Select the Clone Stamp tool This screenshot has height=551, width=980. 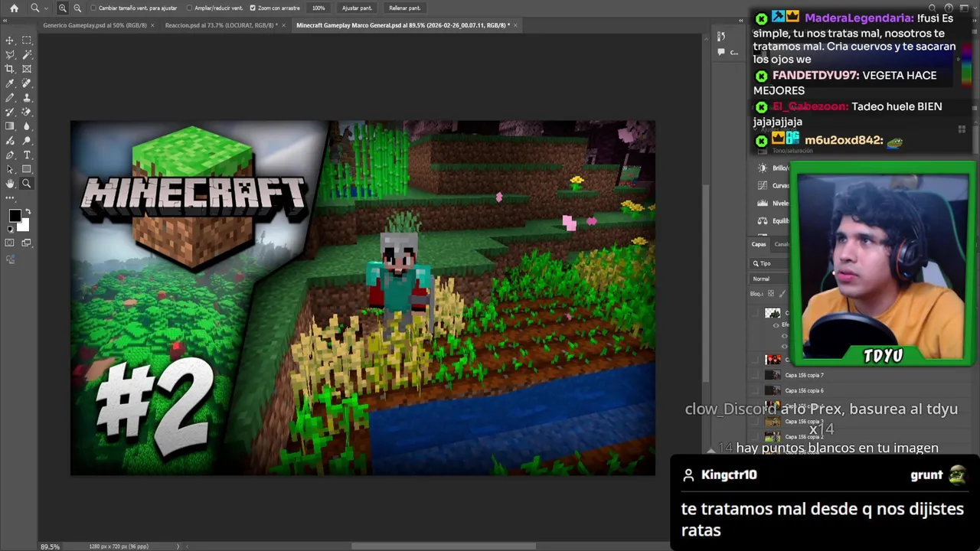pyautogui.click(x=27, y=98)
